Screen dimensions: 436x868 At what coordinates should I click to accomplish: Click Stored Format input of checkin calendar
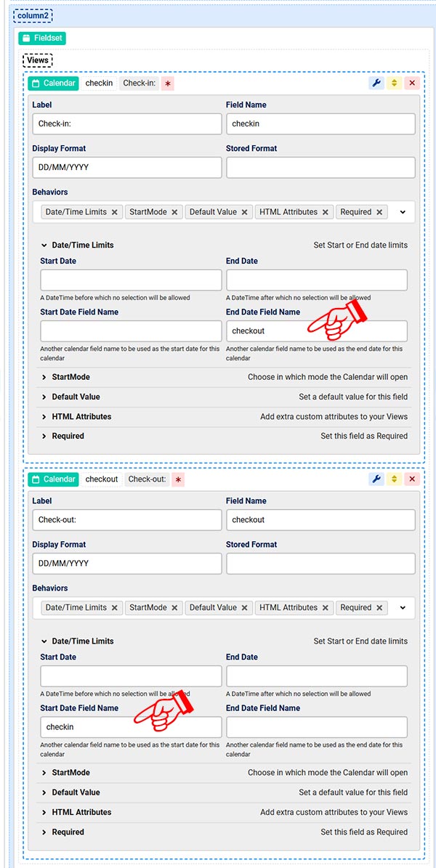(320, 168)
